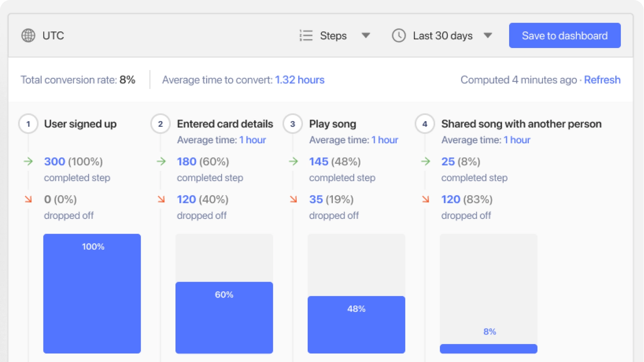This screenshot has width=644, height=362.
Task: Click the 120 dropped off count under Entered card details
Action: click(186, 199)
